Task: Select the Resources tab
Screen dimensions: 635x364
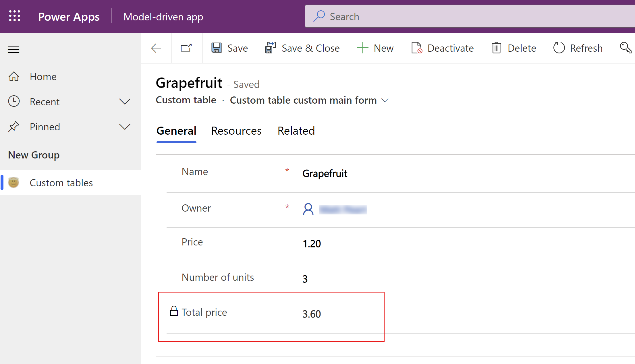Action: coord(236,130)
